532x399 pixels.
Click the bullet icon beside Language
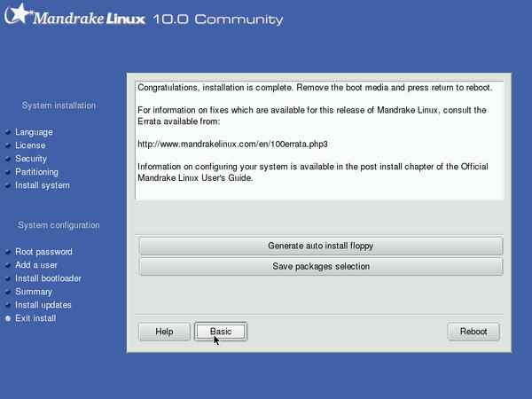pyautogui.click(x=8, y=132)
